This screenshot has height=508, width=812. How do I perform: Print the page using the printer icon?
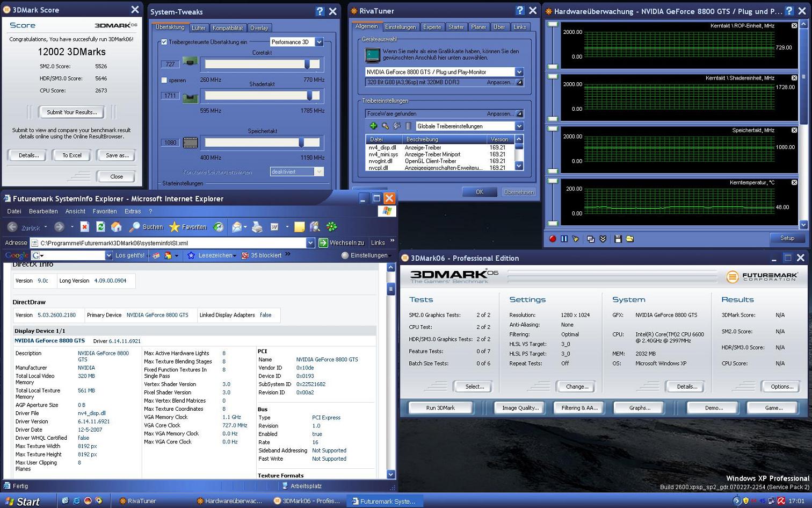(x=257, y=227)
